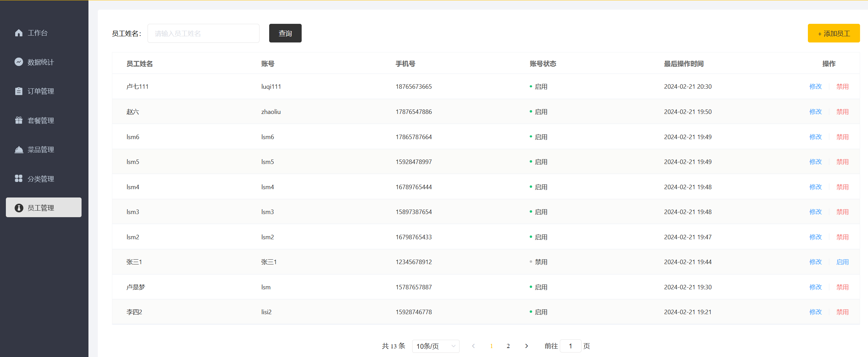The width and height of the screenshot is (868, 357).
Task: Click the 账号状态 column header
Action: (543, 64)
